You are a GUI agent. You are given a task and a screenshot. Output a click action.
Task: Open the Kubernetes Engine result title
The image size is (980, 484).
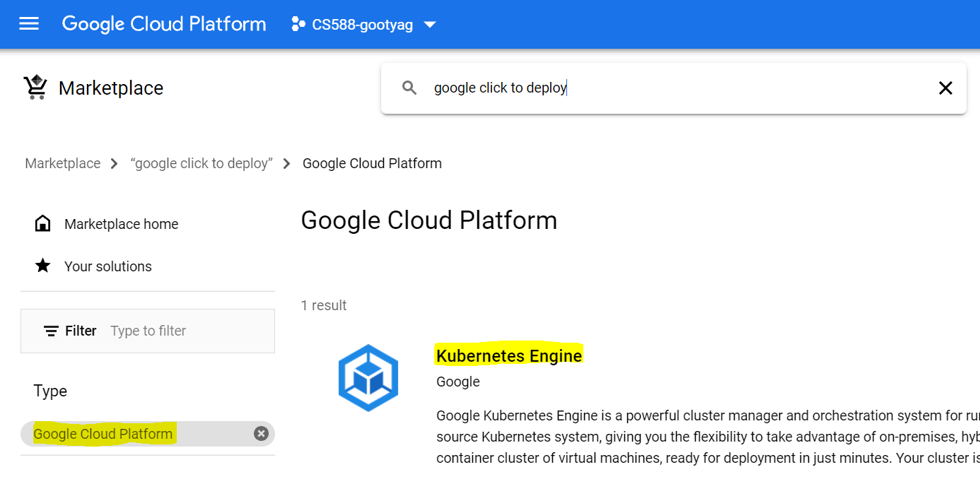click(x=509, y=355)
